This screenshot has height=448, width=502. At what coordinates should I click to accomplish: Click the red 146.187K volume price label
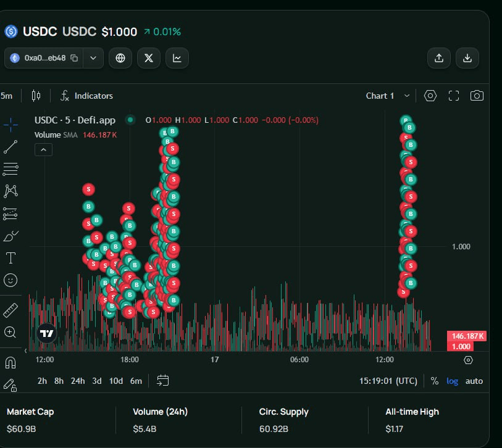pyautogui.click(x=467, y=336)
